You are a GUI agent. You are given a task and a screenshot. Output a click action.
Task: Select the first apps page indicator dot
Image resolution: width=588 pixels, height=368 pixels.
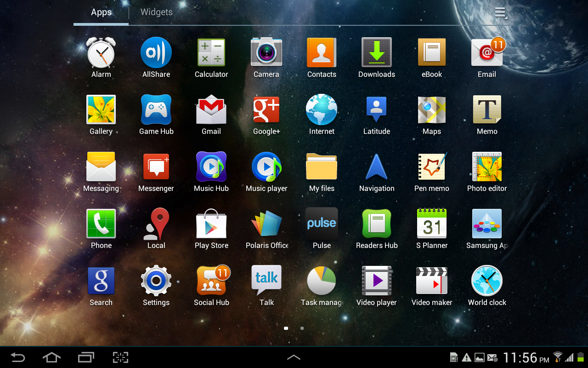pyautogui.click(x=286, y=328)
